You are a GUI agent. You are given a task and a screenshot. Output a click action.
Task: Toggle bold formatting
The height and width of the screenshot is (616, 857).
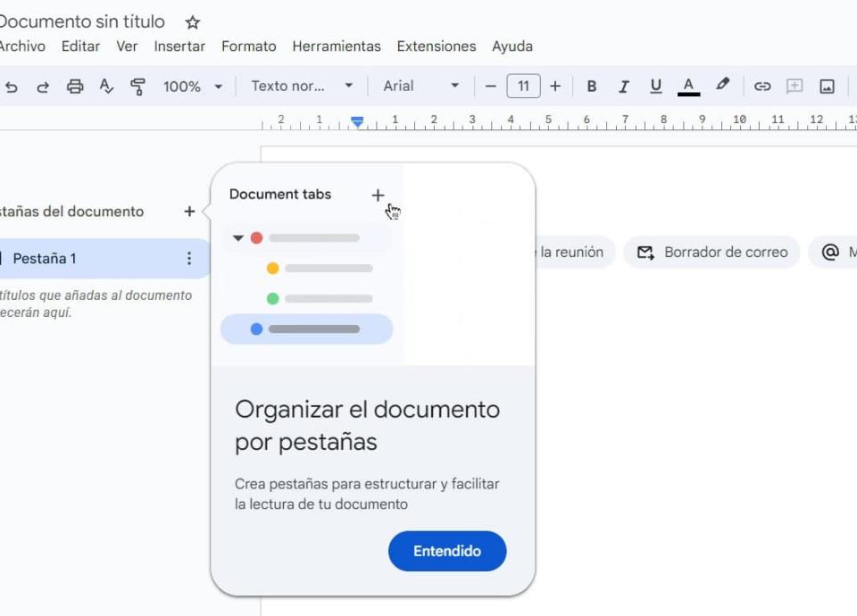tap(591, 87)
